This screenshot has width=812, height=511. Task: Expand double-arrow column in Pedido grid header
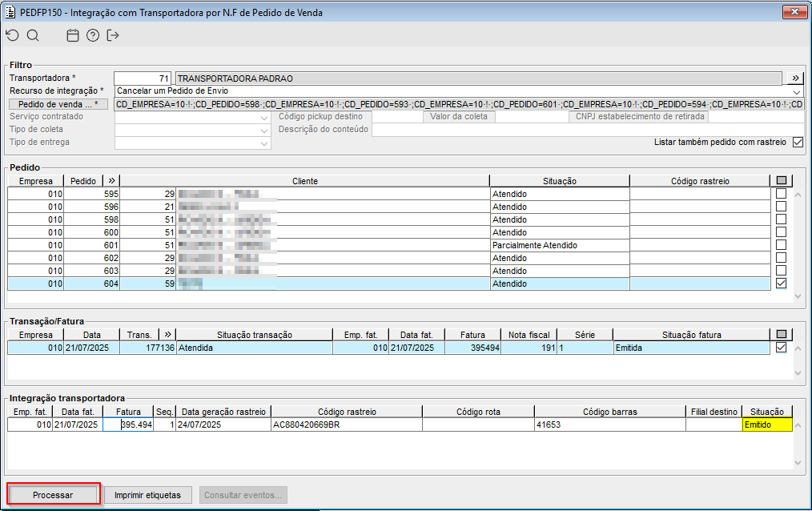pyautogui.click(x=112, y=181)
